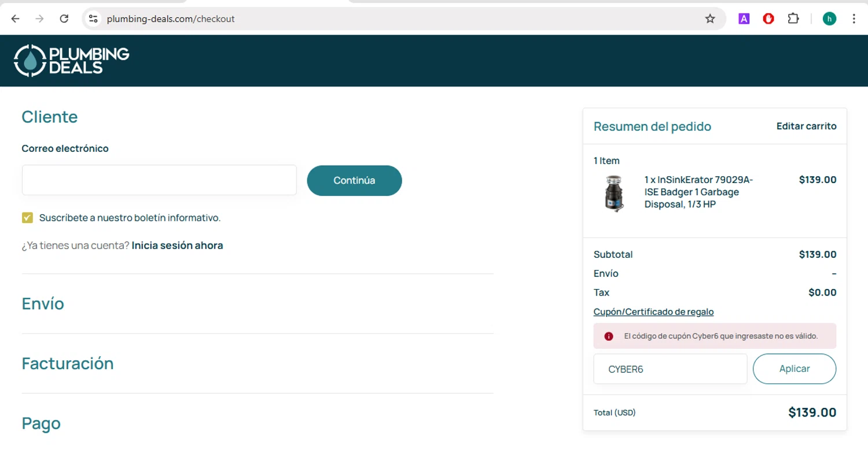Click the coupon code field with CYBER6
Screen dimensions: 868x464
[670, 369]
